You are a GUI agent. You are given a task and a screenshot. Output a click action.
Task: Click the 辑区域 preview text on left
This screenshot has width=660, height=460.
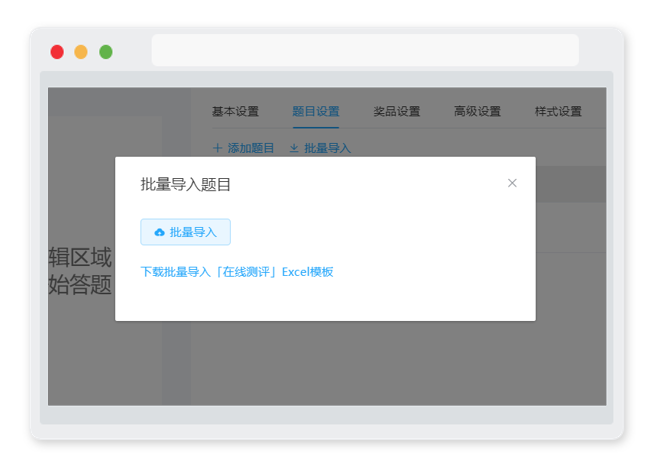80,257
